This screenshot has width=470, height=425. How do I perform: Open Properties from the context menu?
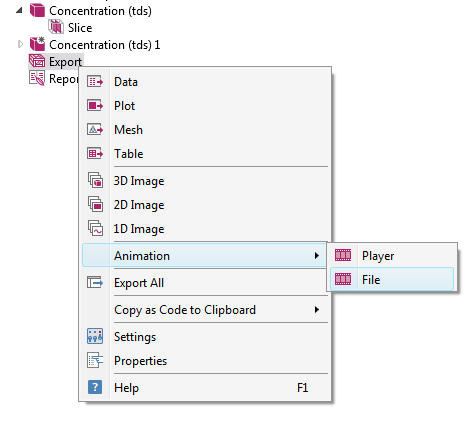[x=205, y=361]
